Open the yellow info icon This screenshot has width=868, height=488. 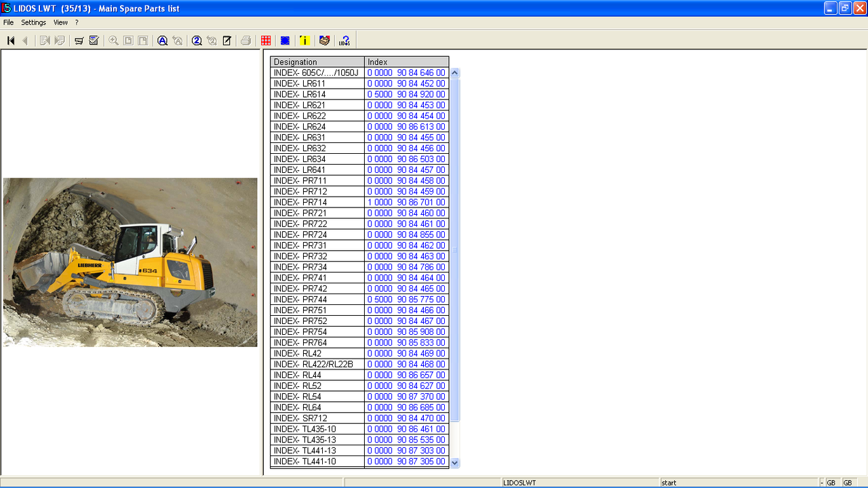304,41
